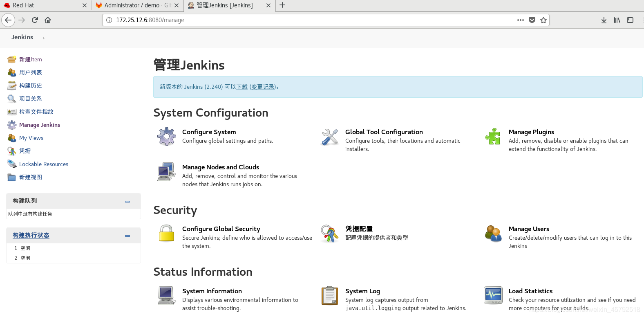
Task: Open the Manage Plugins title link
Action: [x=532, y=132]
